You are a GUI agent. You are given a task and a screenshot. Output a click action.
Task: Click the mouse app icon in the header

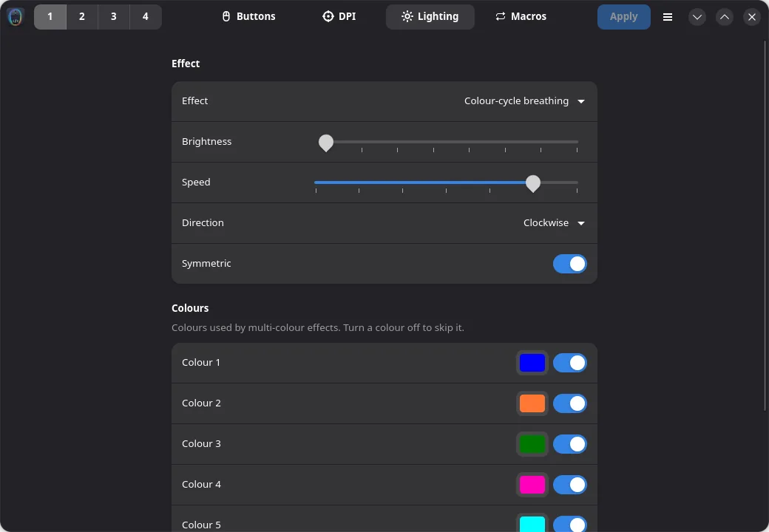(x=16, y=17)
